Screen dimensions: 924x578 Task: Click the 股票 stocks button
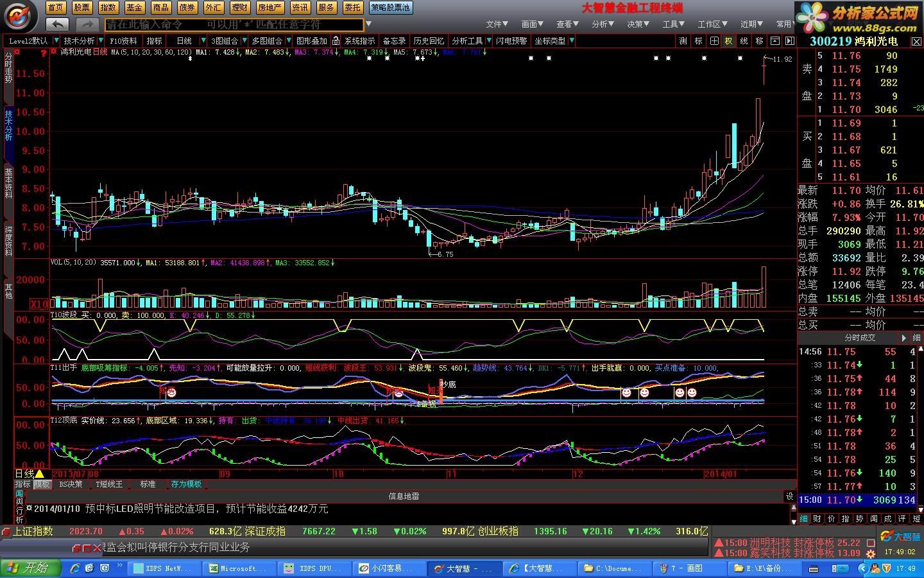(x=82, y=8)
